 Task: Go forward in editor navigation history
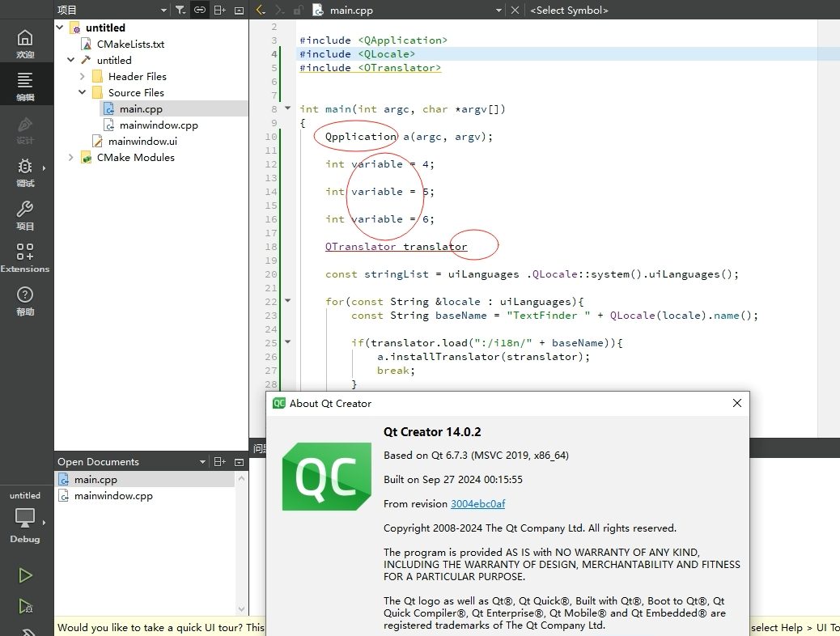click(279, 10)
